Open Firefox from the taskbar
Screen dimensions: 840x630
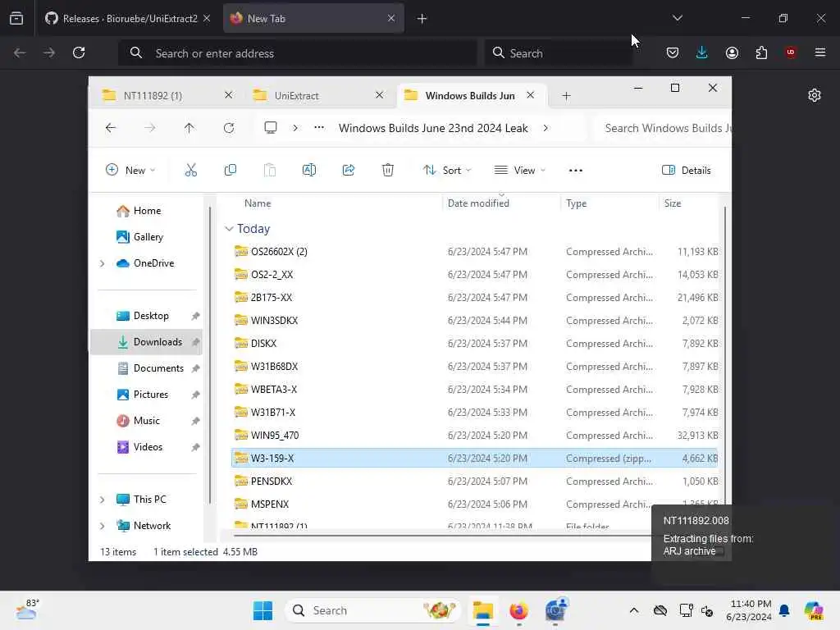518,610
